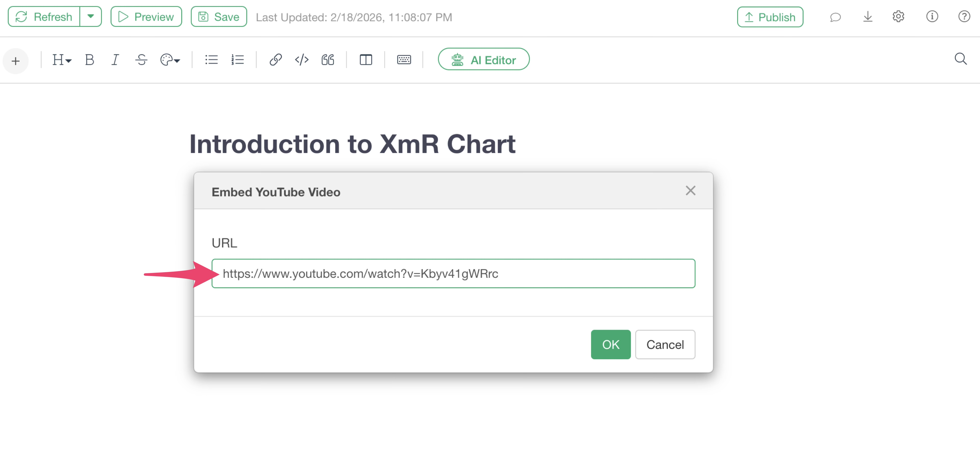This screenshot has height=449, width=980.
Task: Cancel the Embed YouTube Video dialog
Action: point(665,344)
